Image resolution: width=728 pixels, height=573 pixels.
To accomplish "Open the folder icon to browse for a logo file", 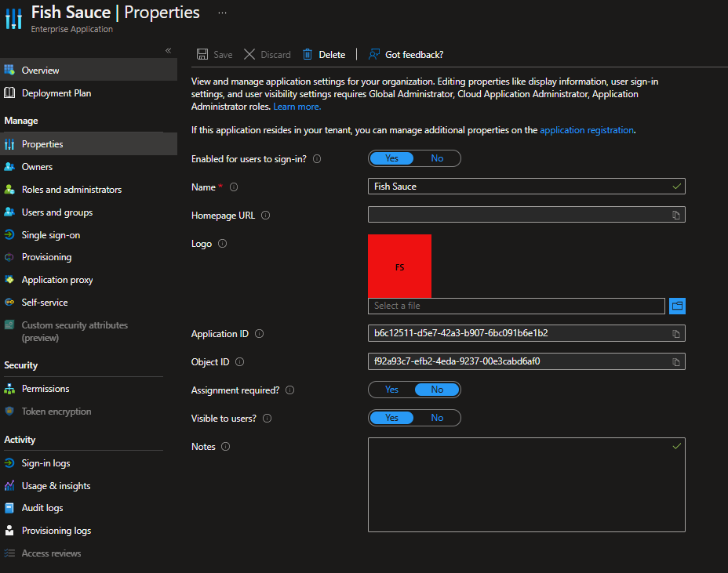I will [676, 306].
